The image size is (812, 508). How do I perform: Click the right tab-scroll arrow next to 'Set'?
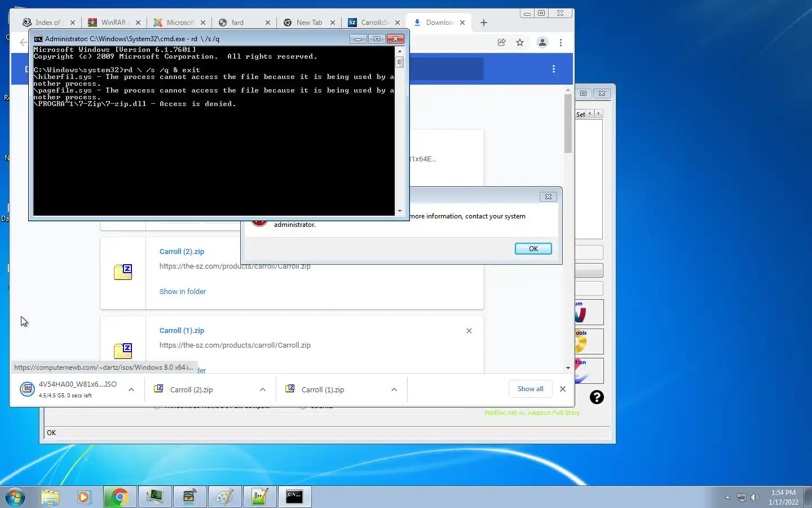coord(599,113)
